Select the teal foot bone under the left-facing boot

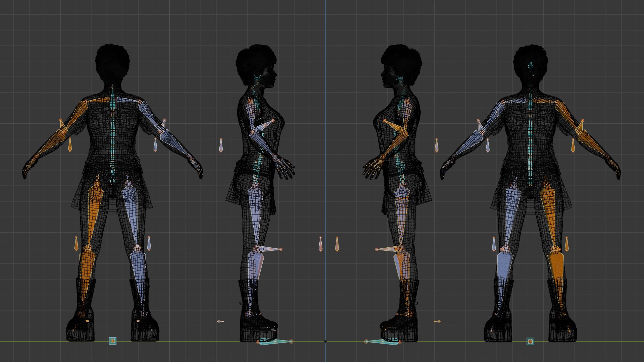(x=383, y=342)
